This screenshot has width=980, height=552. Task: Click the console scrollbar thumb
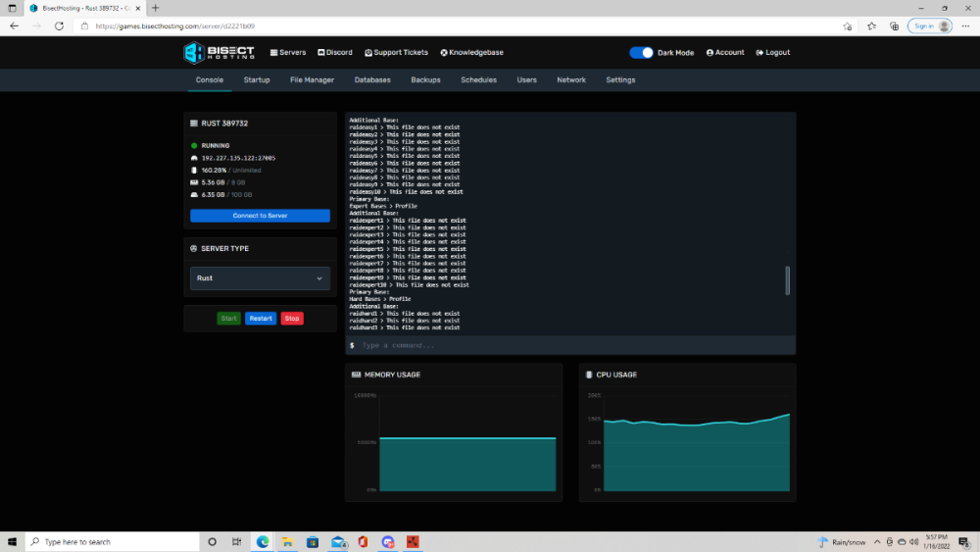tap(788, 280)
